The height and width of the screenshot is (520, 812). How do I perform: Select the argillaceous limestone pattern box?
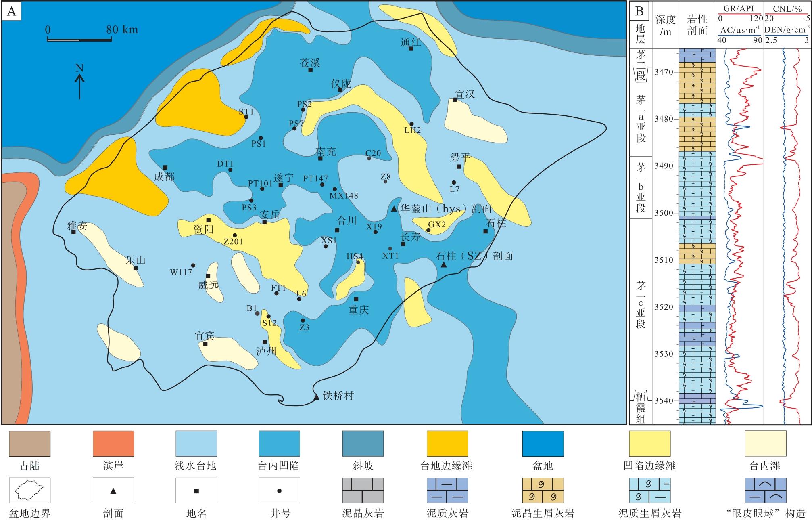coord(447,491)
